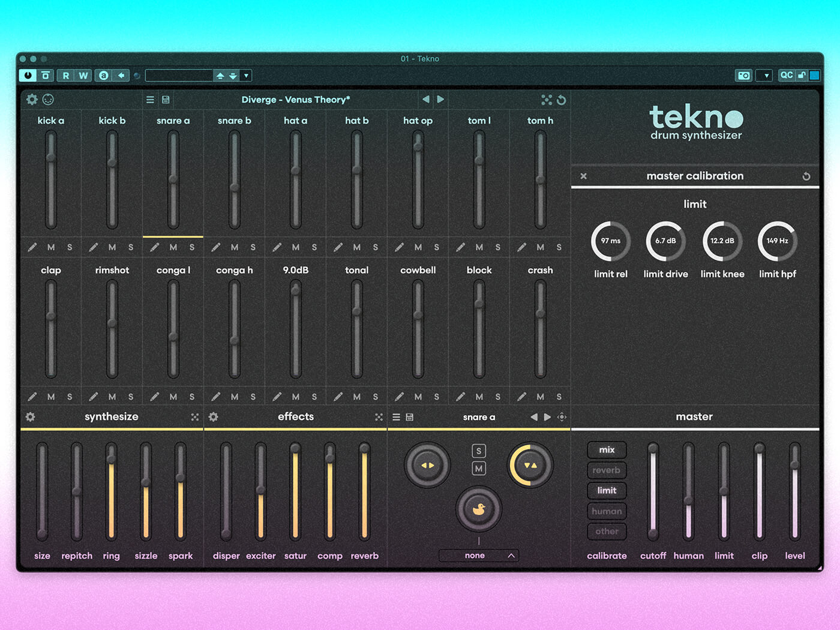Image resolution: width=840 pixels, height=630 pixels.
Task: Take a snapshot with the camera icon
Action: coord(744,76)
